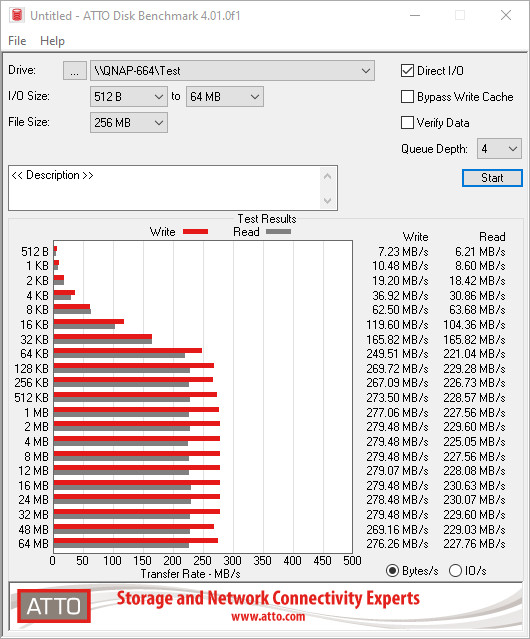Click the 512 B chart row label

[35, 251]
